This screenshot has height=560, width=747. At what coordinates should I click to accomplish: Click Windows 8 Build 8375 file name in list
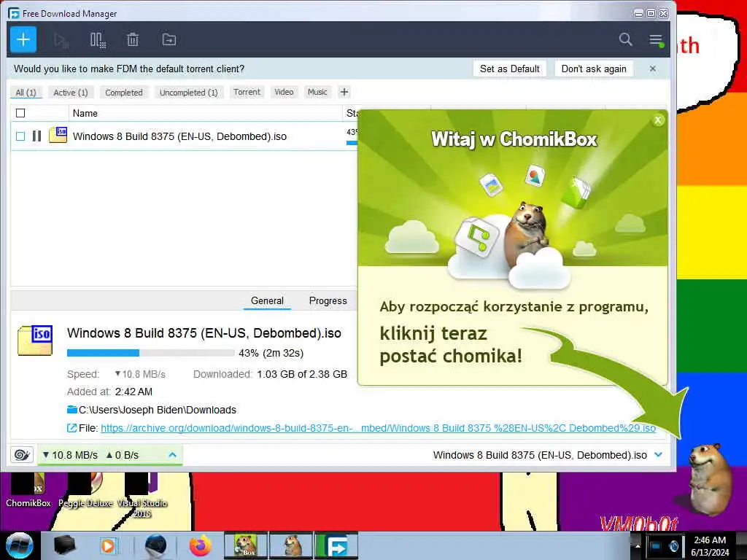[179, 136]
